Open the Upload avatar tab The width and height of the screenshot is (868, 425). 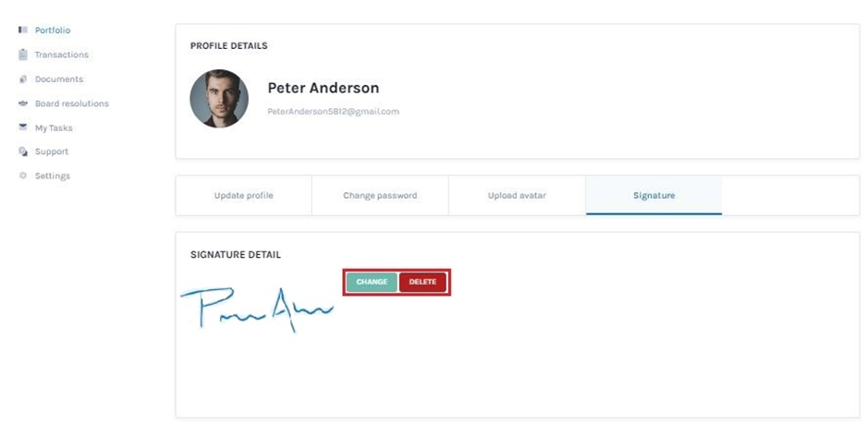517,195
